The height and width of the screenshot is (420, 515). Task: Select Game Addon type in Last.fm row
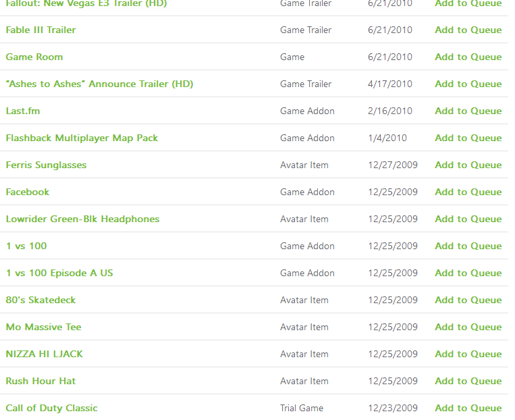pos(307,111)
